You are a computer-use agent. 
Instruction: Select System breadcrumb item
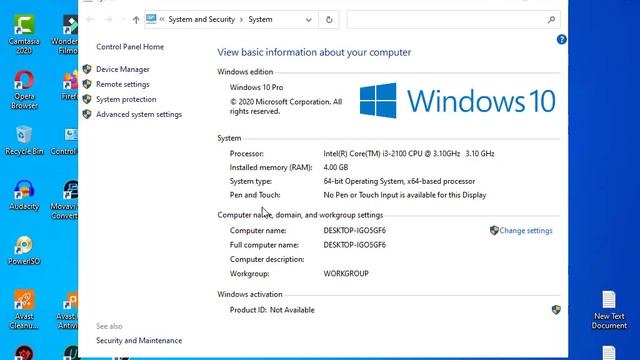coord(260,20)
